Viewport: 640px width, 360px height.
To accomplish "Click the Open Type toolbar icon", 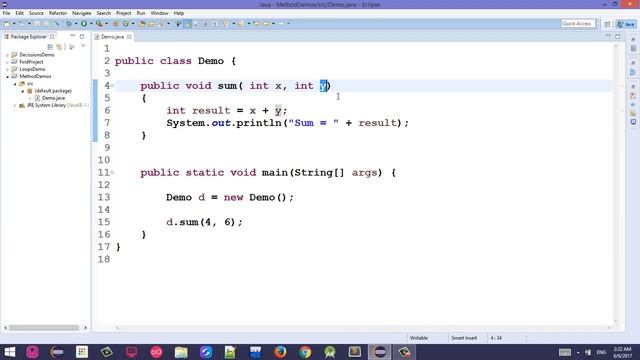I will 142,24.
